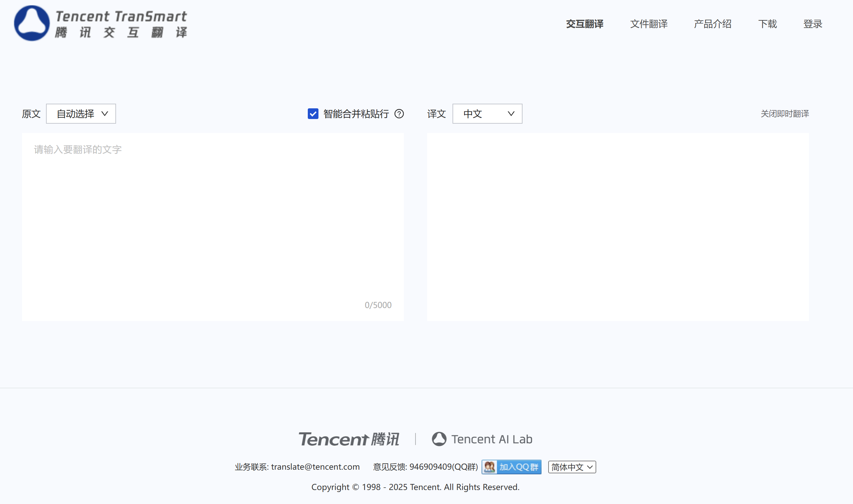Viewport: 853px width, 504px height.
Task: Switch to the 交互翻译 tab
Action: point(585,24)
